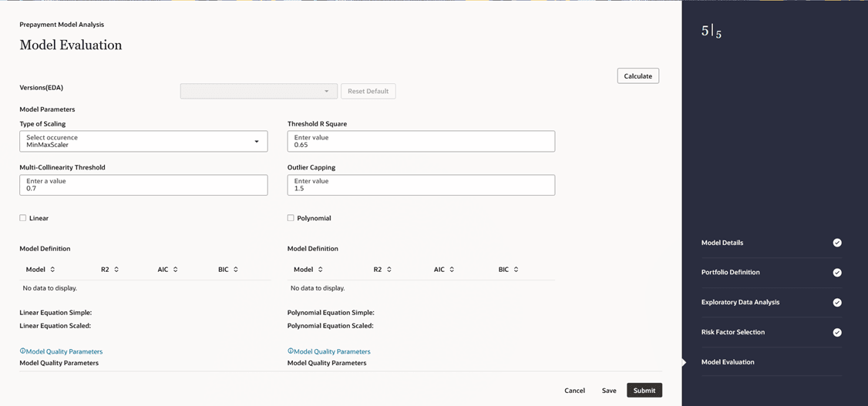Sort linear table by Model column
This screenshot has height=406, width=868.
pos(52,270)
